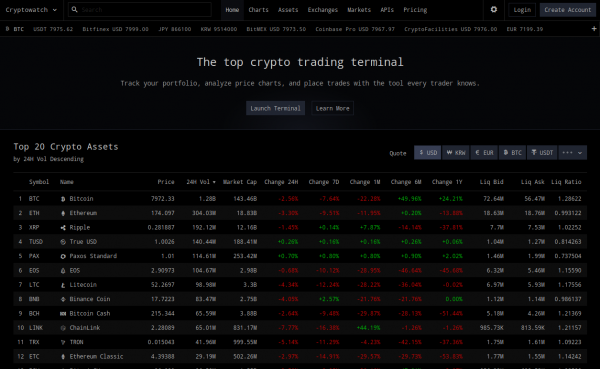Image resolution: width=600 pixels, height=369 pixels.
Task: Sort by Liq Ratio column header
Action: click(x=566, y=182)
